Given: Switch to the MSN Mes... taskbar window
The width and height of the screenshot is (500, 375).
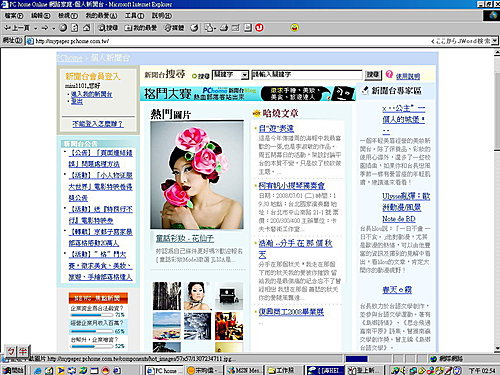Looking at the screenshot, I should (x=245, y=370).
